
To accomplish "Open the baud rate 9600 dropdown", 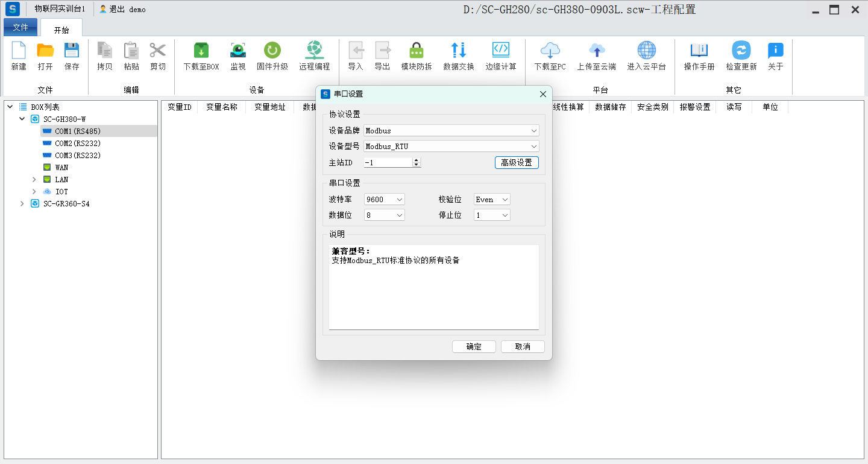I will [x=384, y=200].
